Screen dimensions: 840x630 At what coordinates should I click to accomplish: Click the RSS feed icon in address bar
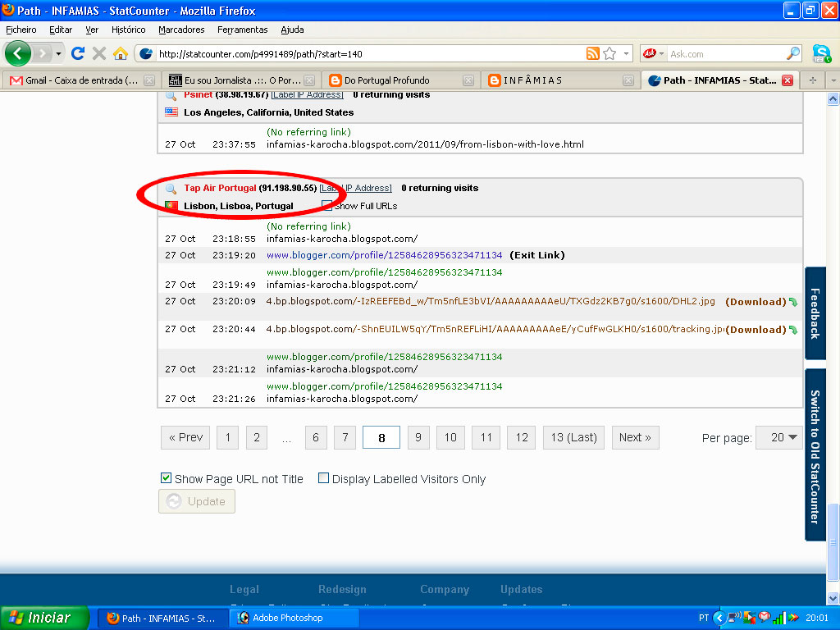pyautogui.click(x=592, y=53)
